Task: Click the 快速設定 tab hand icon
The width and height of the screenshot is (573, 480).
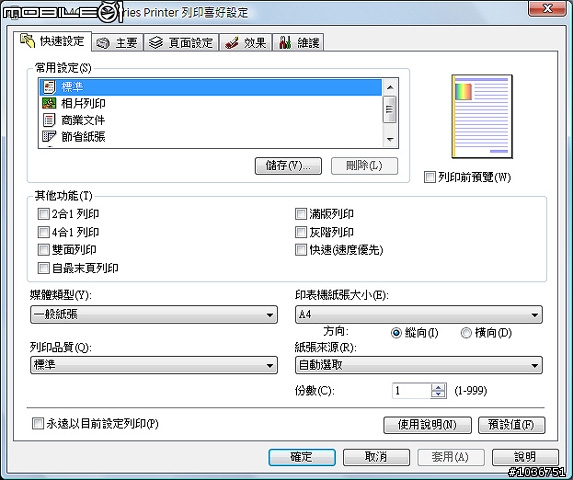Action: point(27,41)
